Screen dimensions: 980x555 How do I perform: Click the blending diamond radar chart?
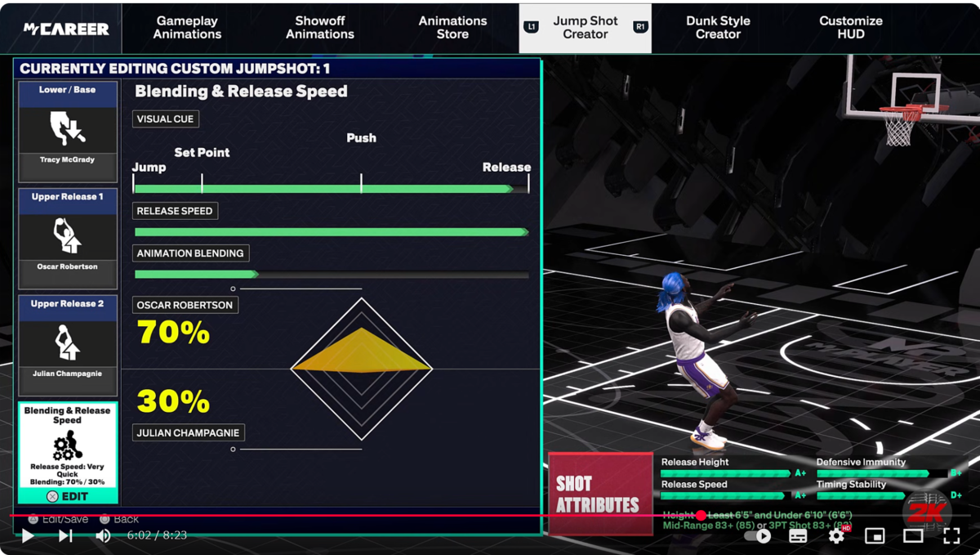(x=361, y=369)
